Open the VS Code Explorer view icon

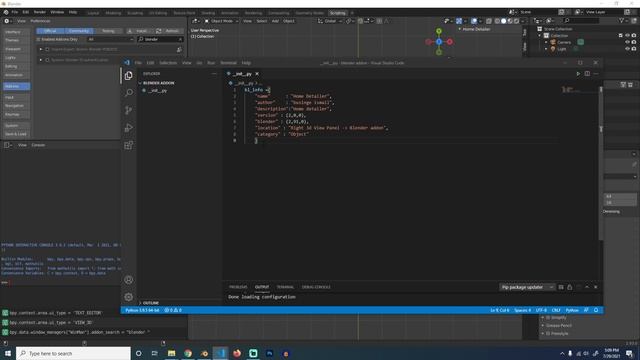pos(129,76)
